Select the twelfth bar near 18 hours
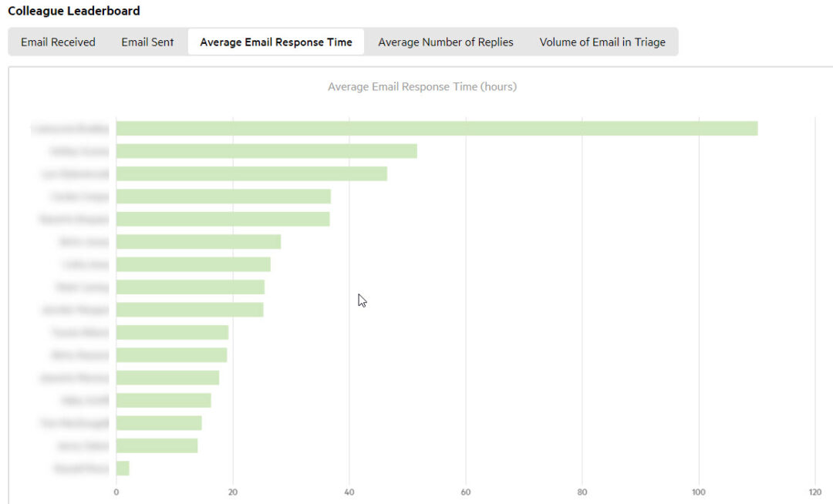The height and width of the screenshot is (504, 833). point(167,378)
